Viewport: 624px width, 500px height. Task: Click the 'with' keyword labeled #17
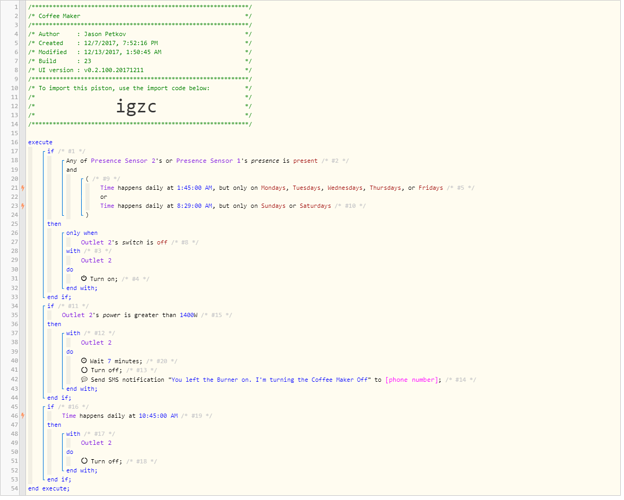(73, 434)
